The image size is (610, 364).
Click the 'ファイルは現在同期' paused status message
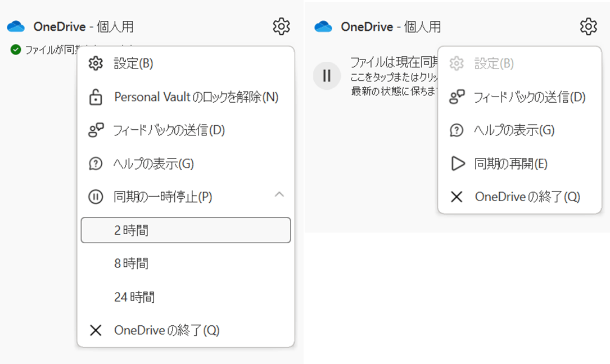[x=394, y=62]
